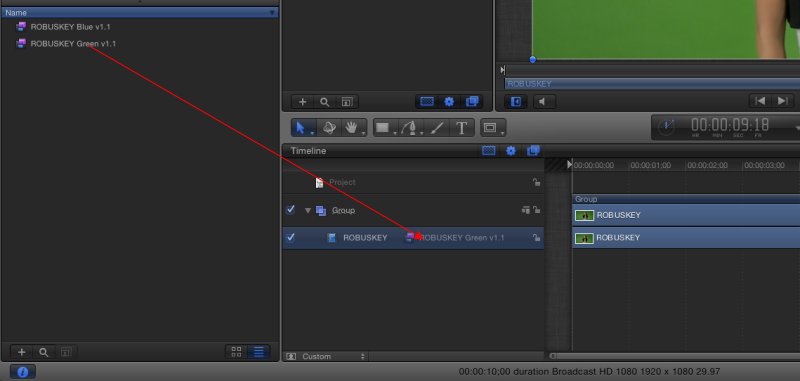This screenshot has width=800, height=381.
Task: Activate the Bezier pen tool
Action: point(410,128)
